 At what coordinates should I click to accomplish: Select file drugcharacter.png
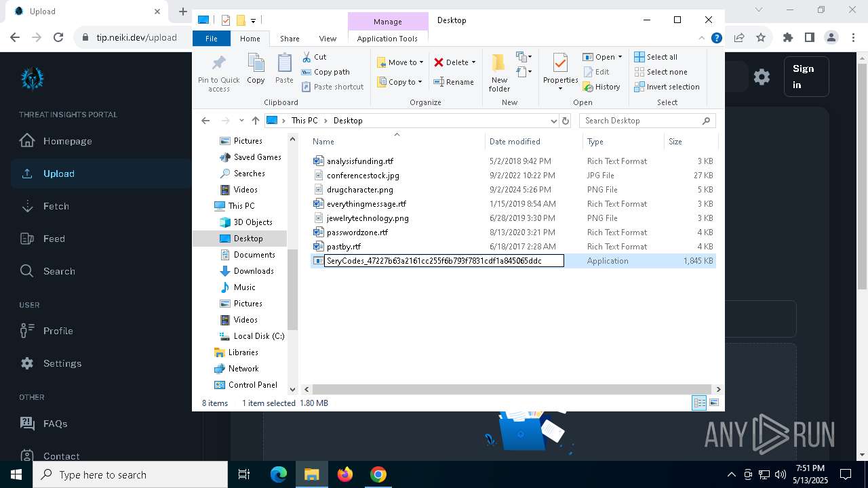point(360,190)
